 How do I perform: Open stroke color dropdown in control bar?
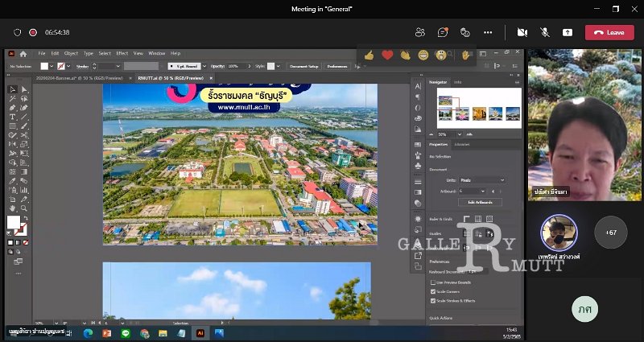(68, 66)
